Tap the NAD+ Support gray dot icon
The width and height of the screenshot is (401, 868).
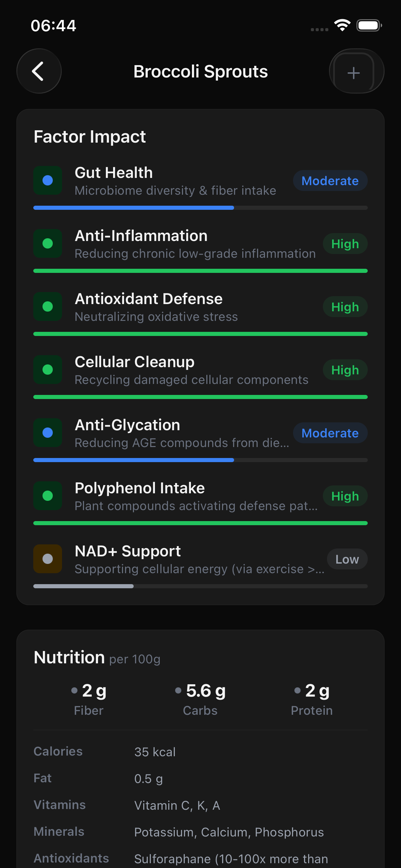click(x=48, y=559)
